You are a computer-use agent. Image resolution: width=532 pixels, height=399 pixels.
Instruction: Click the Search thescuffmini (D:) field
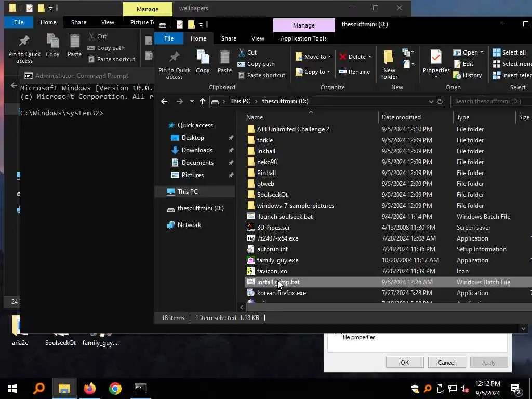[491, 101]
